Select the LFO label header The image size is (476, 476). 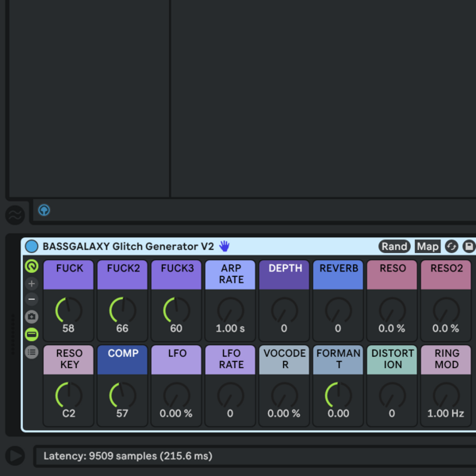pyautogui.click(x=176, y=359)
